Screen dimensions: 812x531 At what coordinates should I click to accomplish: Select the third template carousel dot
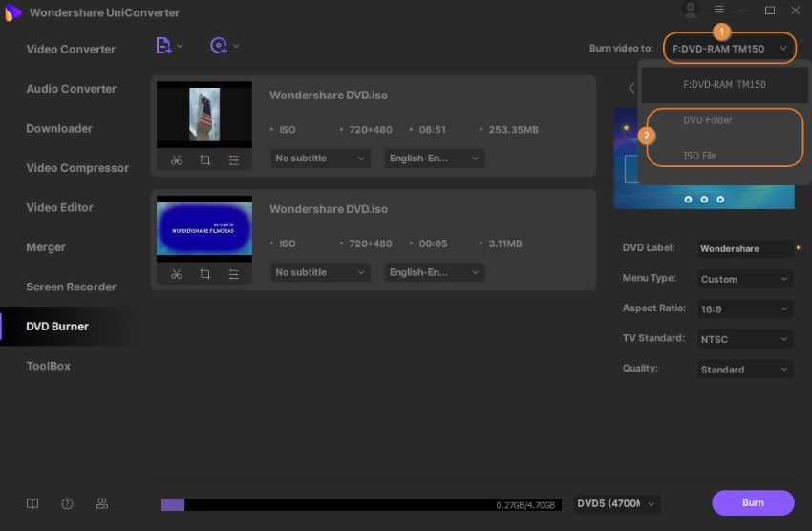(720, 200)
